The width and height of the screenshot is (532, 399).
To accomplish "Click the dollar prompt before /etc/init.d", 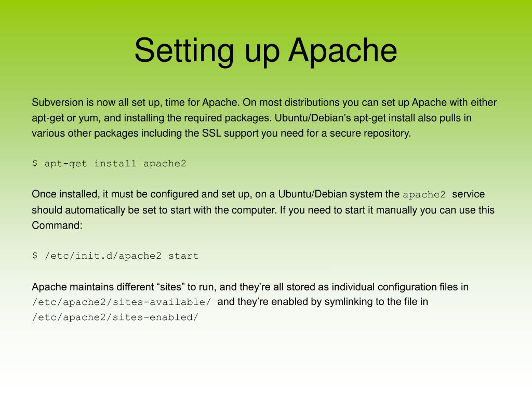I will pos(35,256).
